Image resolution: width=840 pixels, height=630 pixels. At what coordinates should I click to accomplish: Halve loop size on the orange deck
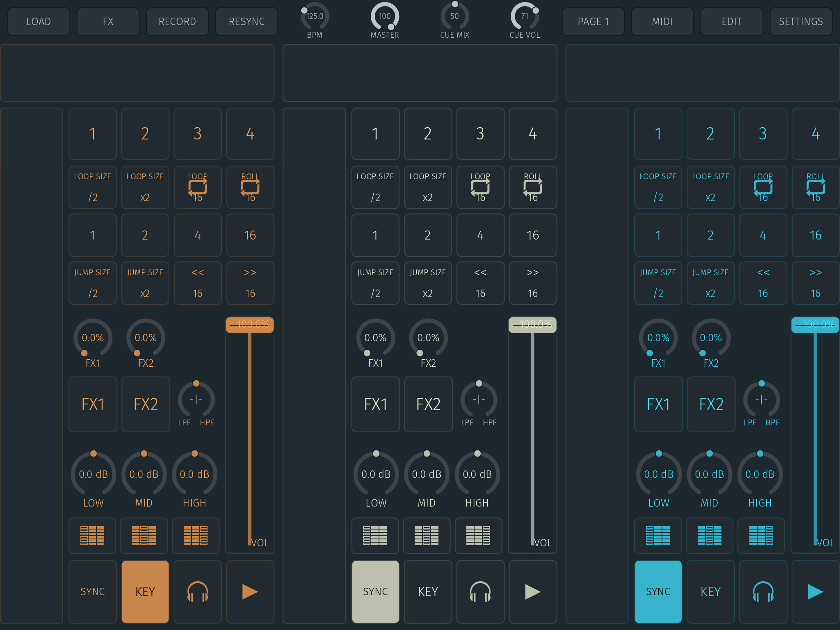pos(93,187)
